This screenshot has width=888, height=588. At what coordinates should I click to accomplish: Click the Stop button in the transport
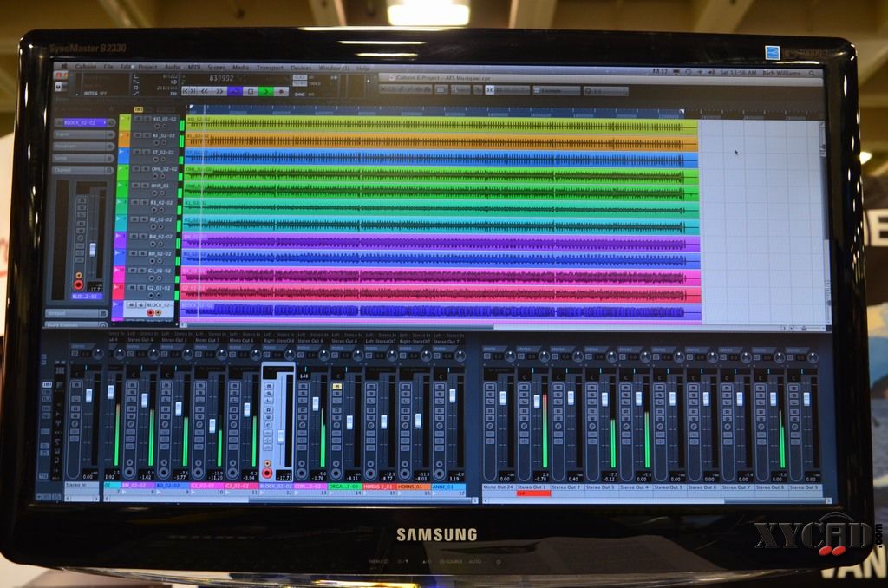(251, 91)
